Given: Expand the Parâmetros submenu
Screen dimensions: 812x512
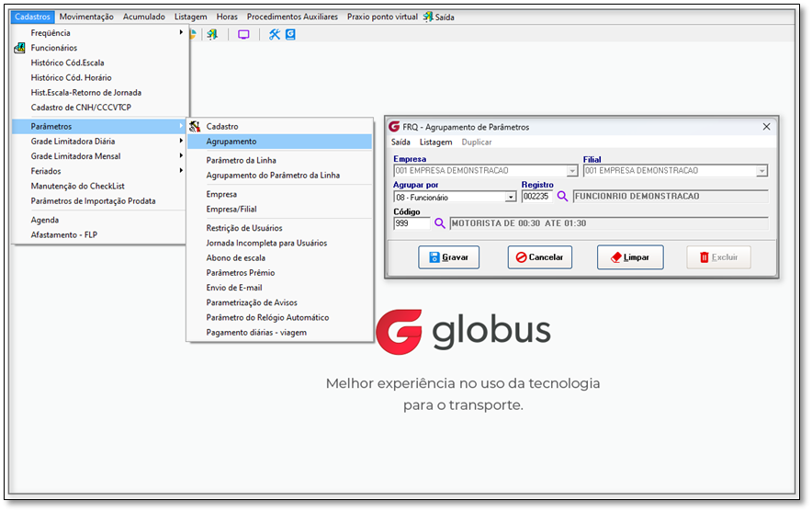Looking at the screenshot, I should coord(99,127).
